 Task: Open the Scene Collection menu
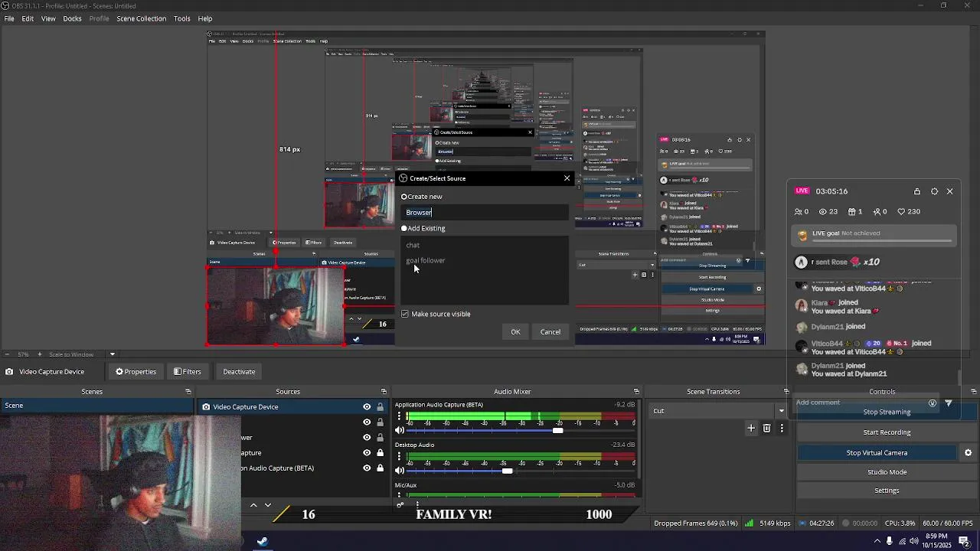[x=141, y=18]
